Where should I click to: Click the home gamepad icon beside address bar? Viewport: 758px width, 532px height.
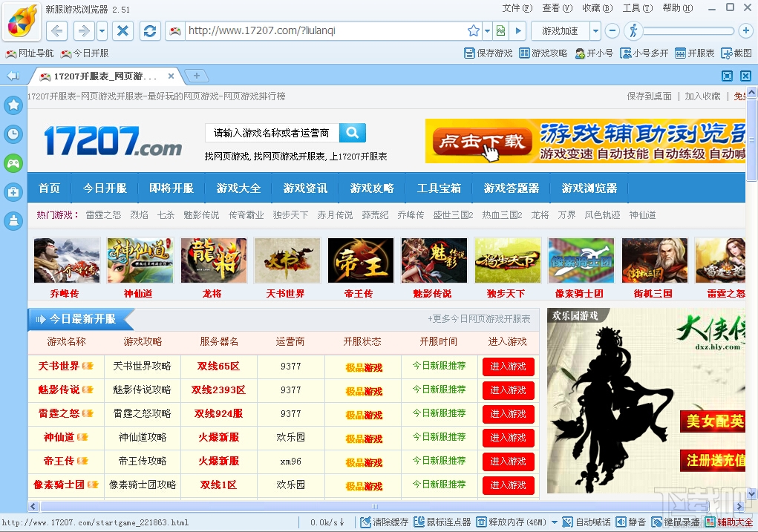175,31
